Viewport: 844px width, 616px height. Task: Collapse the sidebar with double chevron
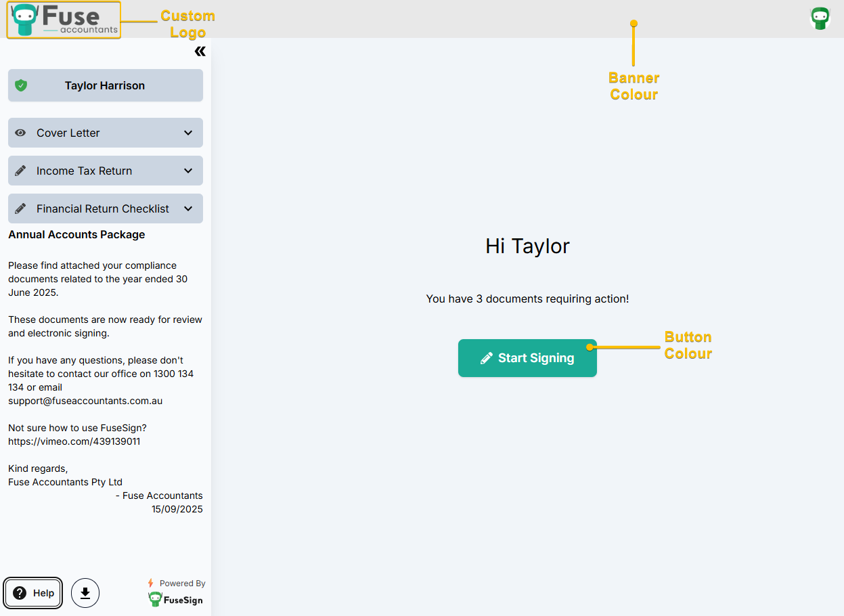(x=200, y=51)
